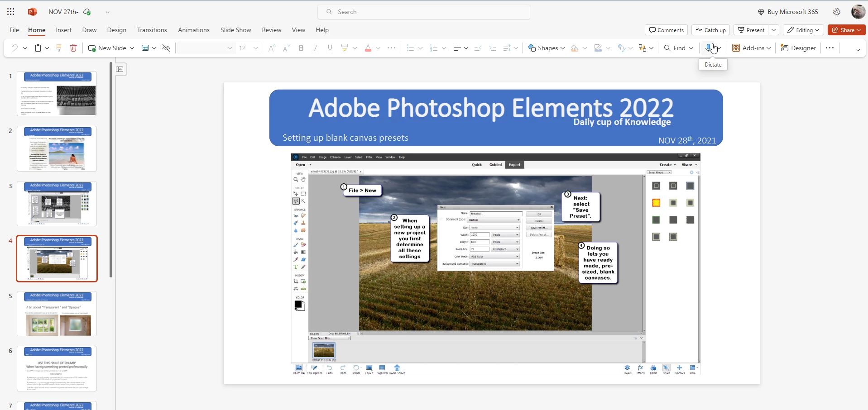Click the Paste clipboard icon
This screenshot has width=868, height=410.
(38, 48)
